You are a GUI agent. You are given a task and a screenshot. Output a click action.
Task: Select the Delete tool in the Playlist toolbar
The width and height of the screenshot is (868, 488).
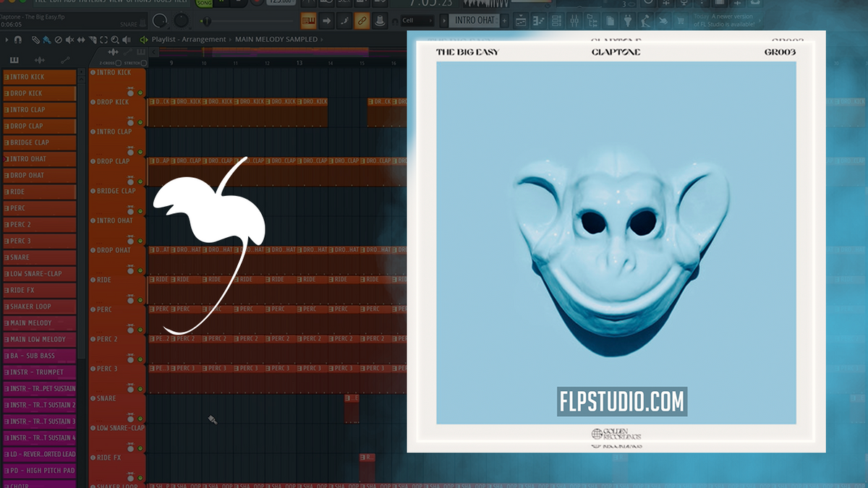[x=57, y=39]
